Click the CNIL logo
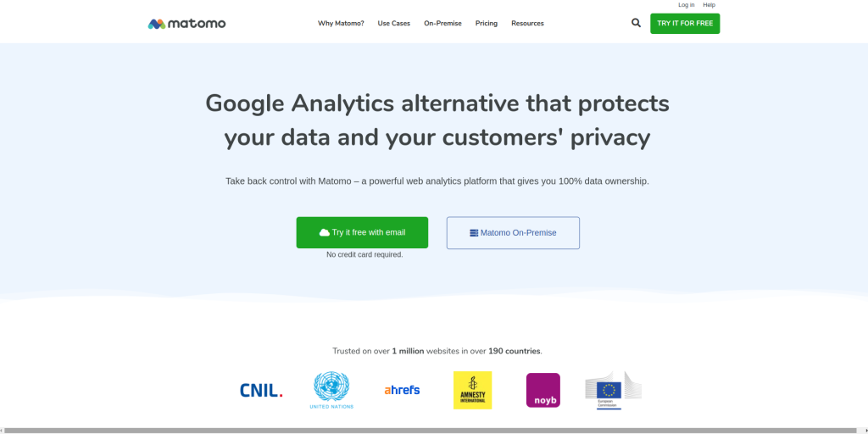Viewport: 868px width, 434px height. click(x=261, y=390)
